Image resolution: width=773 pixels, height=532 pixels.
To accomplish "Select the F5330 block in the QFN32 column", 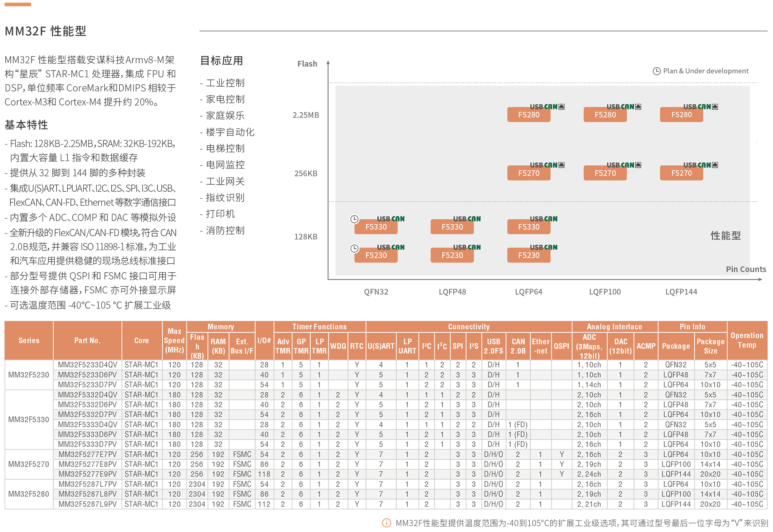I will 376,227.
